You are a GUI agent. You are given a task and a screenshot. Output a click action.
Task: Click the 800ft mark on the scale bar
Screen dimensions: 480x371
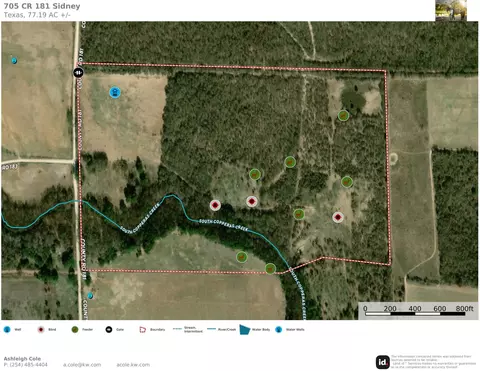464,309
